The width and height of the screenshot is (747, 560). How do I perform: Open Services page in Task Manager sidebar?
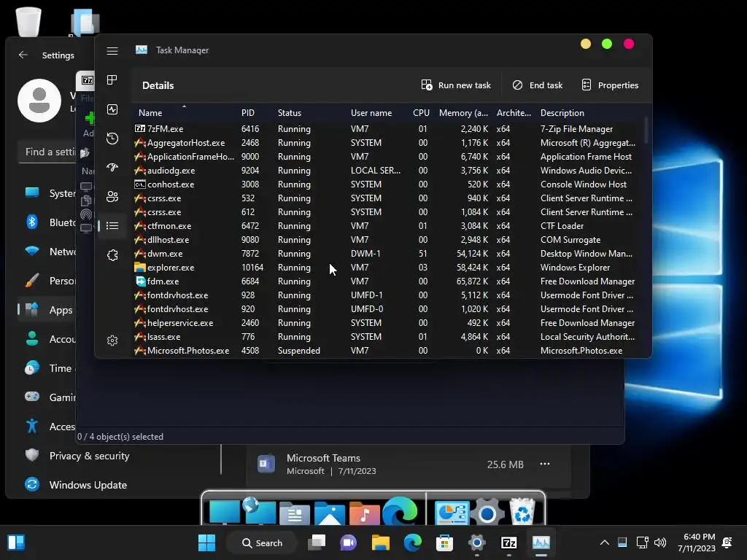coord(112,255)
